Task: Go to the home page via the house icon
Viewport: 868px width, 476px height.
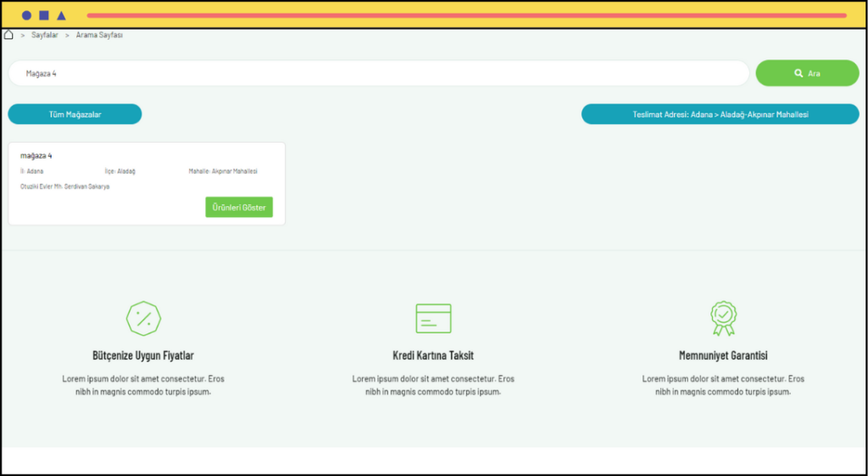Action: tap(8, 35)
